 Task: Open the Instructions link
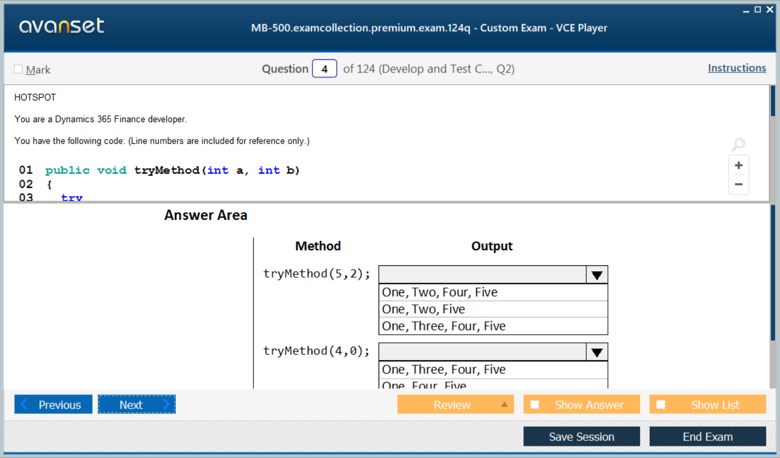click(737, 68)
